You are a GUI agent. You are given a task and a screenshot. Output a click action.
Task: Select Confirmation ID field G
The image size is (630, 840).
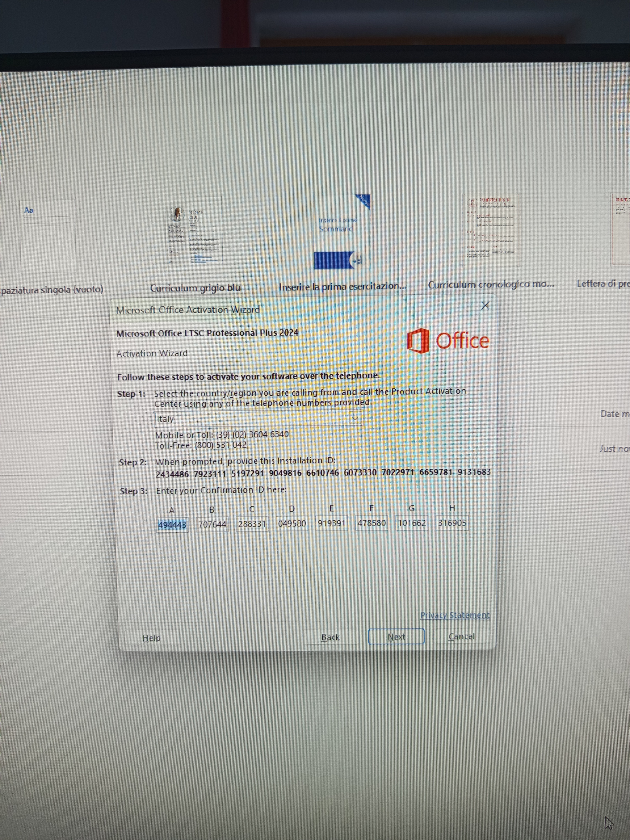[412, 523]
